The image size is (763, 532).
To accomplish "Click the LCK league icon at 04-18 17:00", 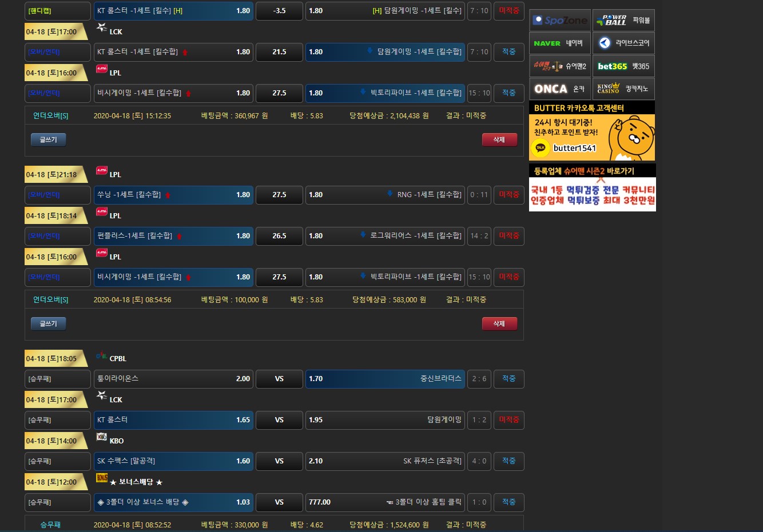I will pos(102,395).
